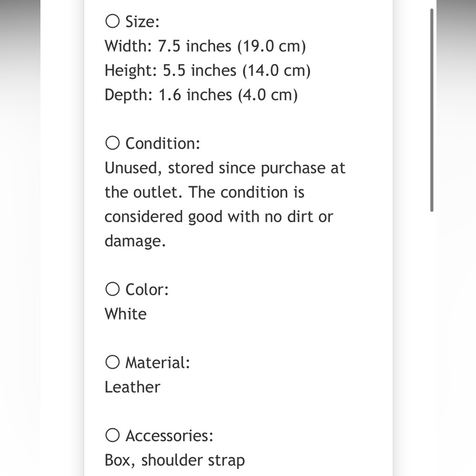This screenshot has width=476, height=476.
Task: Click the Depth 1.6 inches line
Action: pyautogui.click(x=201, y=95)
